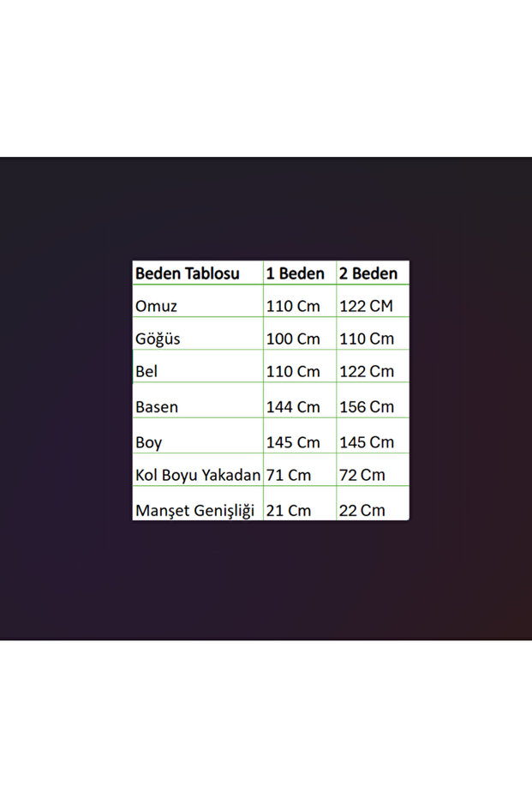Click the "Beden Tablosu" header cell

pos(187,273)
